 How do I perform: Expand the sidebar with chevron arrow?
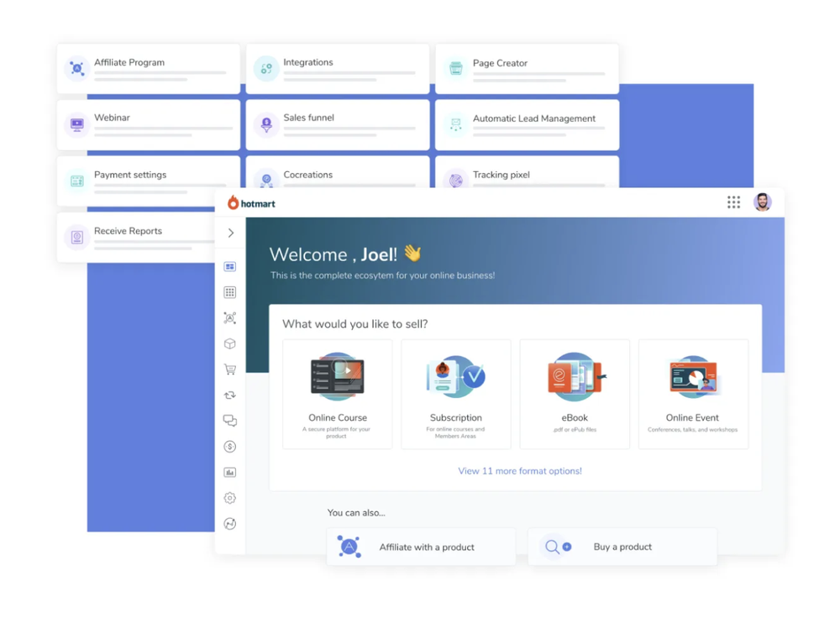pos(231,233)
